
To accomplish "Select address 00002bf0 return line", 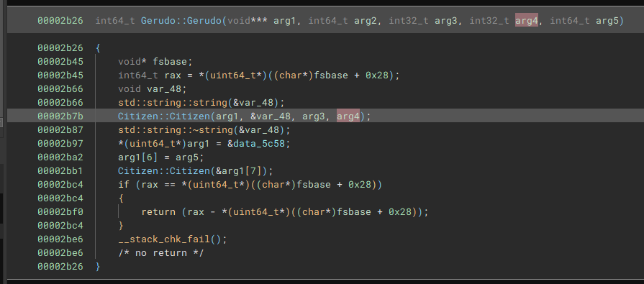I will [60, 212].
